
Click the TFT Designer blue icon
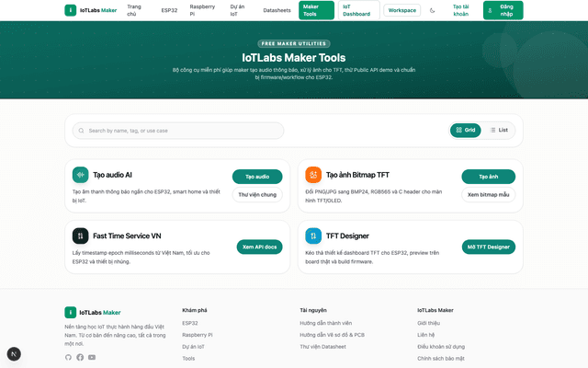click(313, 236)
